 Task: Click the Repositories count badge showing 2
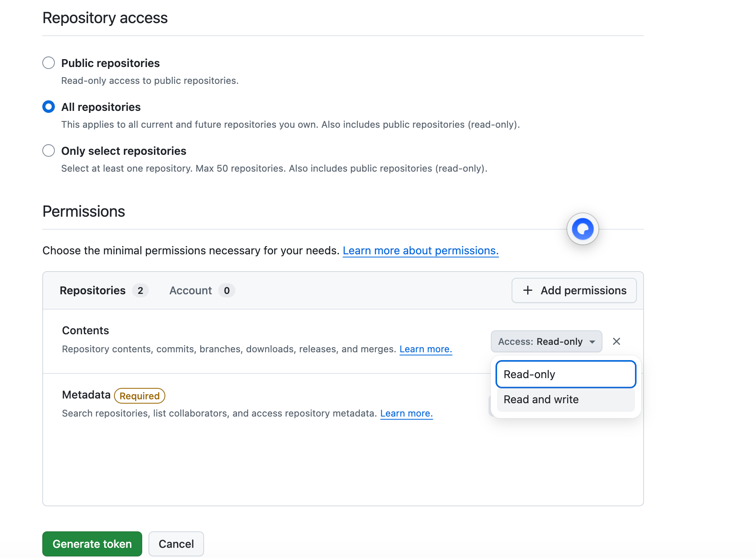[140, 290]
